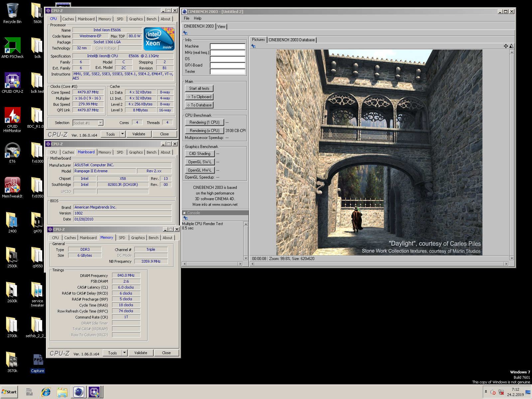Open Caches tab in top CPU-Z window
532x399 pixels.
click(x=68, y=19)
